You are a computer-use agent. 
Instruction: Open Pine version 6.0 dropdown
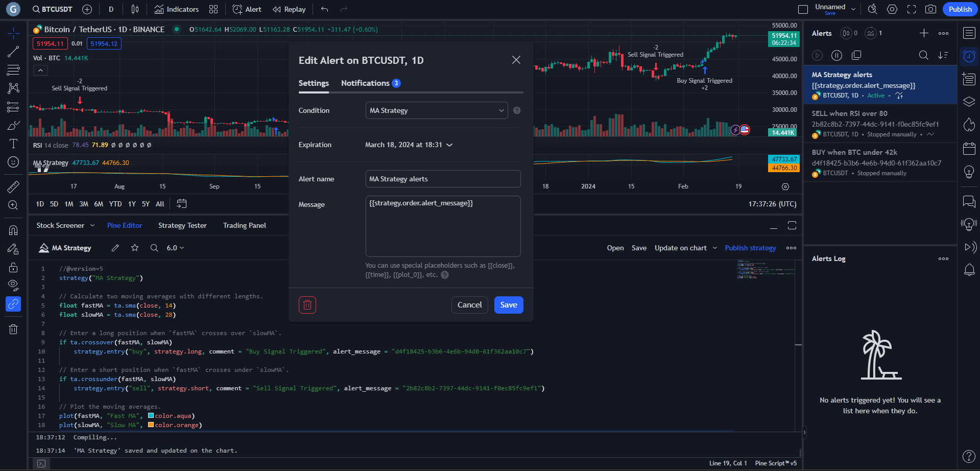[x=175, y=248]
